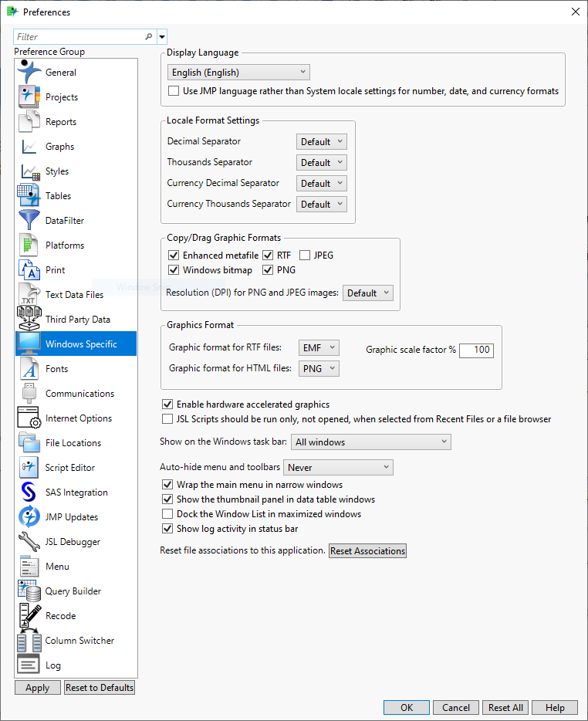Click the filter search magnifier icon
Screen dimensions: 588x721
click(148, 36)
